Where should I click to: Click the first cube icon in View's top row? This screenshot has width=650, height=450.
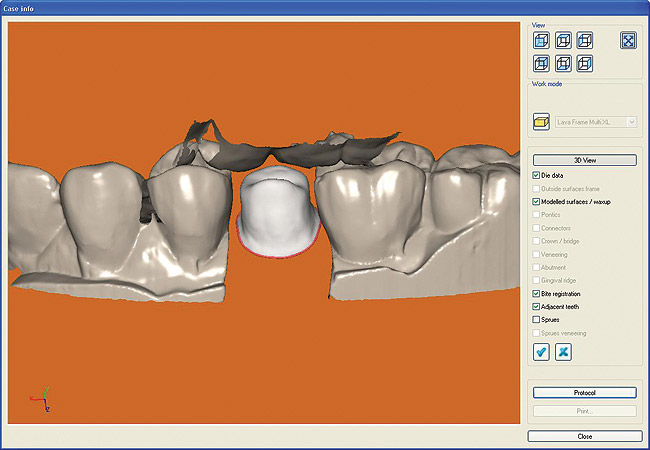[541, 41]
